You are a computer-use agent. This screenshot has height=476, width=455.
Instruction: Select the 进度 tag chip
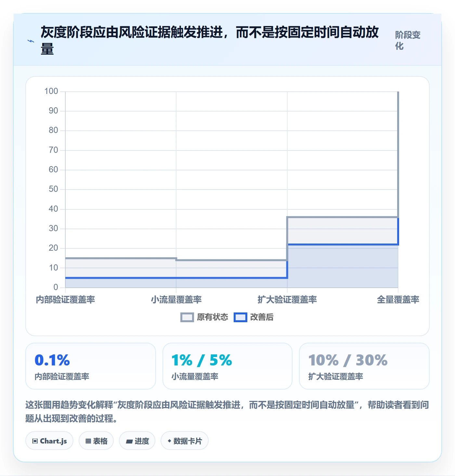click(x=137, y=441)
